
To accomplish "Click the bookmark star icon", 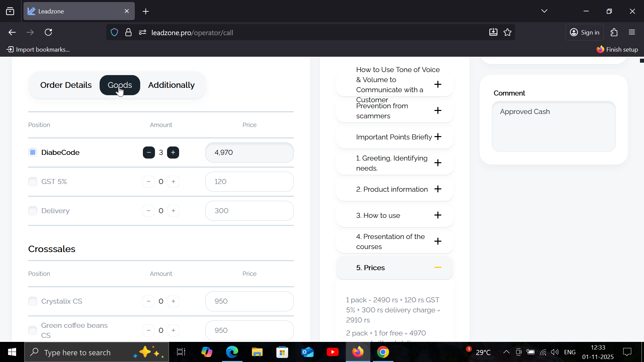I will (x=507, y=33).
